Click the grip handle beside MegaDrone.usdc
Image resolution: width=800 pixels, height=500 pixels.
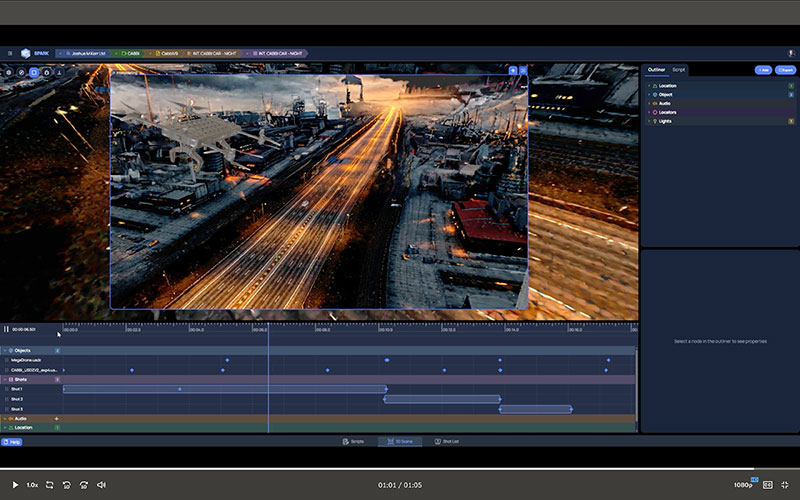point(7,360)
